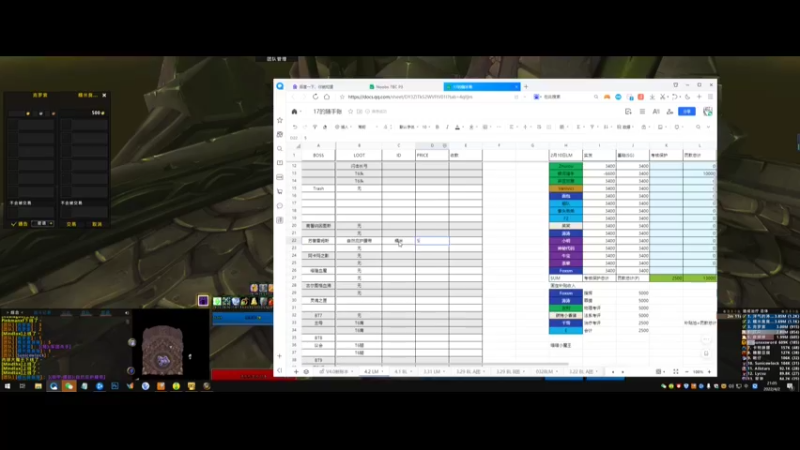Select the BOSS header cell
The image size is (800, 450).
tap(318, 155)
